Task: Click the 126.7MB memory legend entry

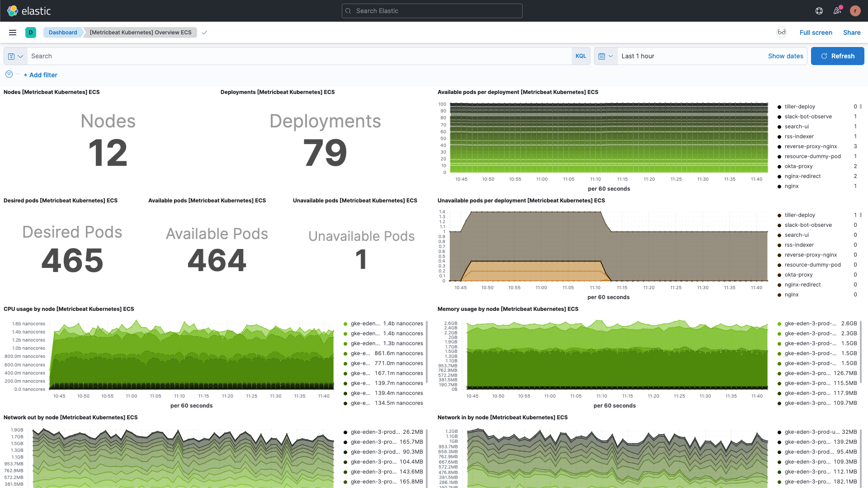Action: coord(817,373)
